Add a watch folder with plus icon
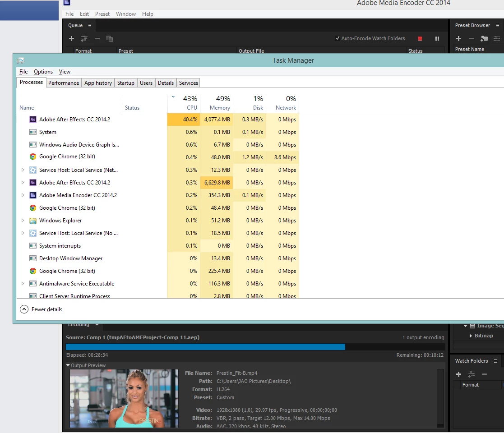 click(x=459, y=374)
